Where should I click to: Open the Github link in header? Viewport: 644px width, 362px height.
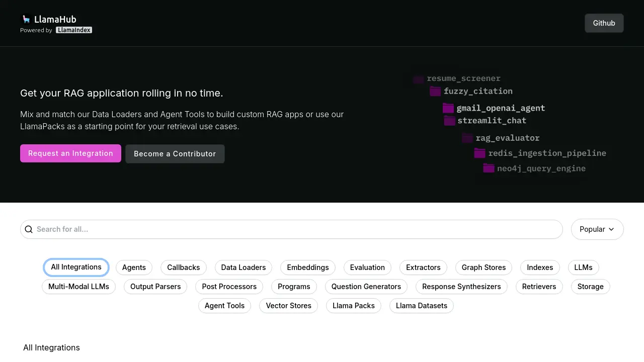tap(604, 23)
